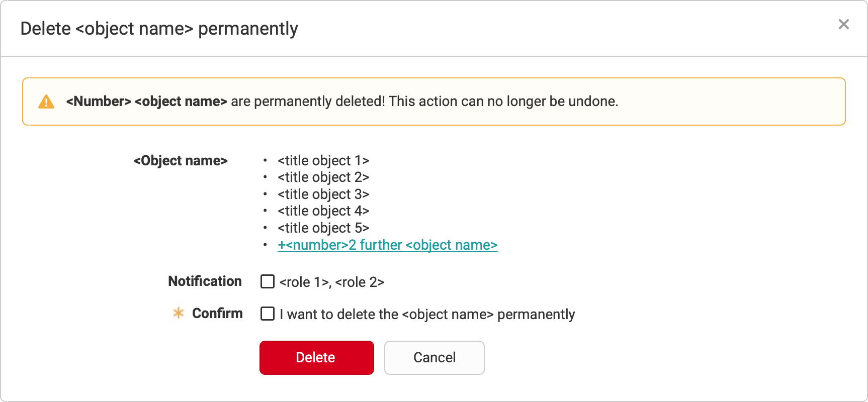Click the warning message text in the banner
Image resolution: width=868 pixels, height=402 pixels.
(x=342, y=101)
